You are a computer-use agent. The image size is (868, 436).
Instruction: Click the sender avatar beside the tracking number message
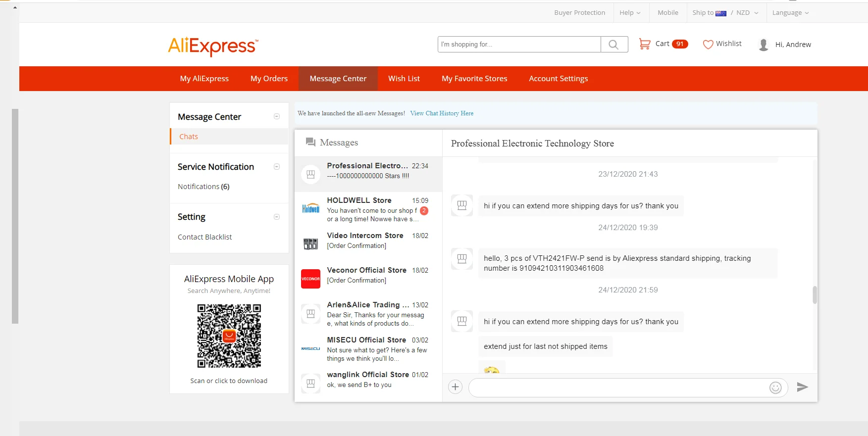(462, 259)
